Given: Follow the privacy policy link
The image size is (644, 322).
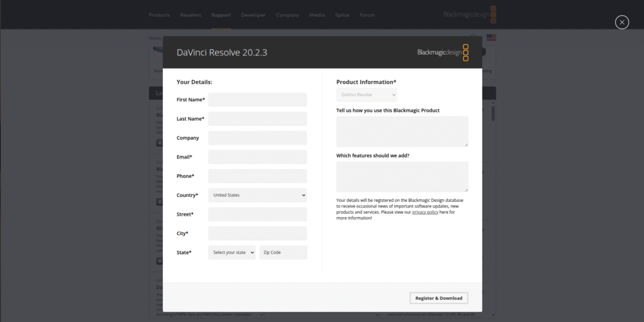Looking at the screenshot, I should click(x=426, y=213).
